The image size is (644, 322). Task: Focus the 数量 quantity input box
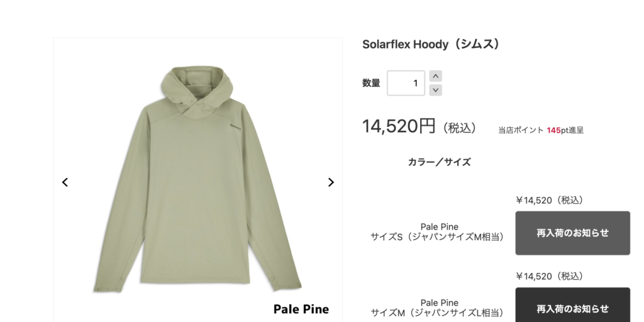pyautogui.click(x=406, y=83)
